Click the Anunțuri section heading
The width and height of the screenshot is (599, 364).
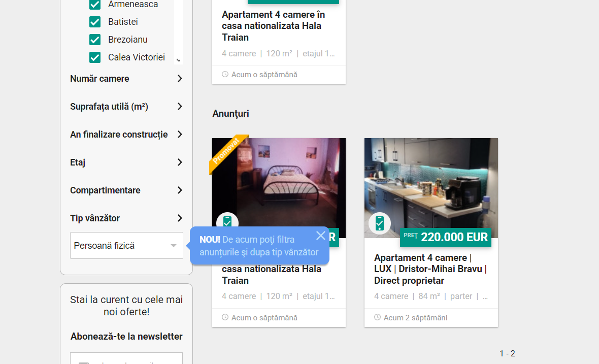pos(231,114)
